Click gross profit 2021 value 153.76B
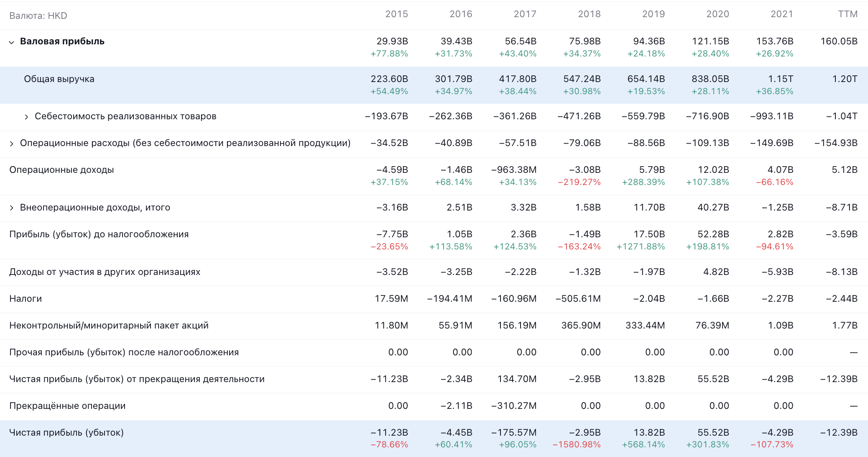The image size is (868, 457). (775, 41)
